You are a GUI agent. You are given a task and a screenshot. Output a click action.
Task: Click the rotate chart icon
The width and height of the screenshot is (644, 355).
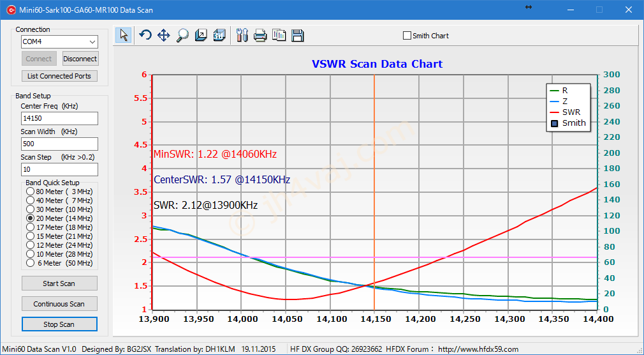click(145, 35)
